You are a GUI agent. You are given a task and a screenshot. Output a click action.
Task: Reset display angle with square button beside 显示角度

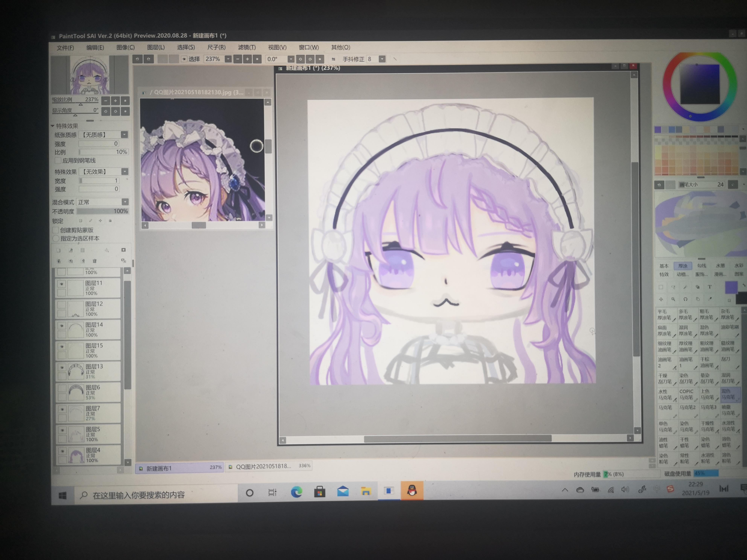(x=125, y=111)
